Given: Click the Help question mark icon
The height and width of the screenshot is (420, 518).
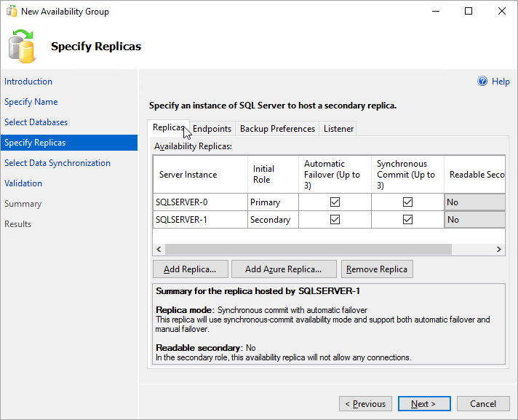Looking at the screenshot, I should [482, 82].
